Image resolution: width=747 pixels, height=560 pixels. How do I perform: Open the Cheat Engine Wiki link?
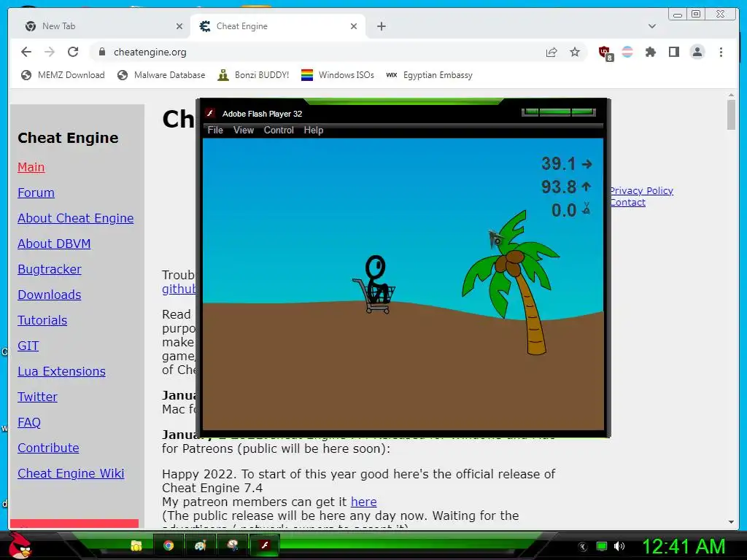[x=71, y=474]
